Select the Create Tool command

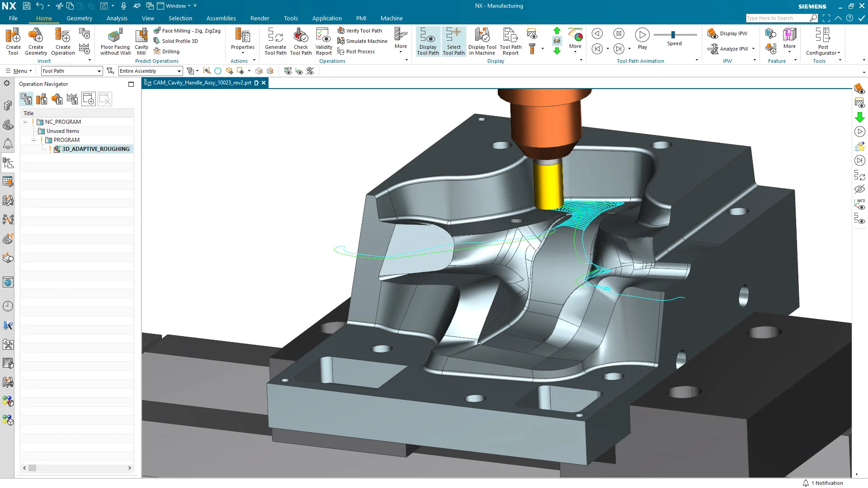pos(13,41)
